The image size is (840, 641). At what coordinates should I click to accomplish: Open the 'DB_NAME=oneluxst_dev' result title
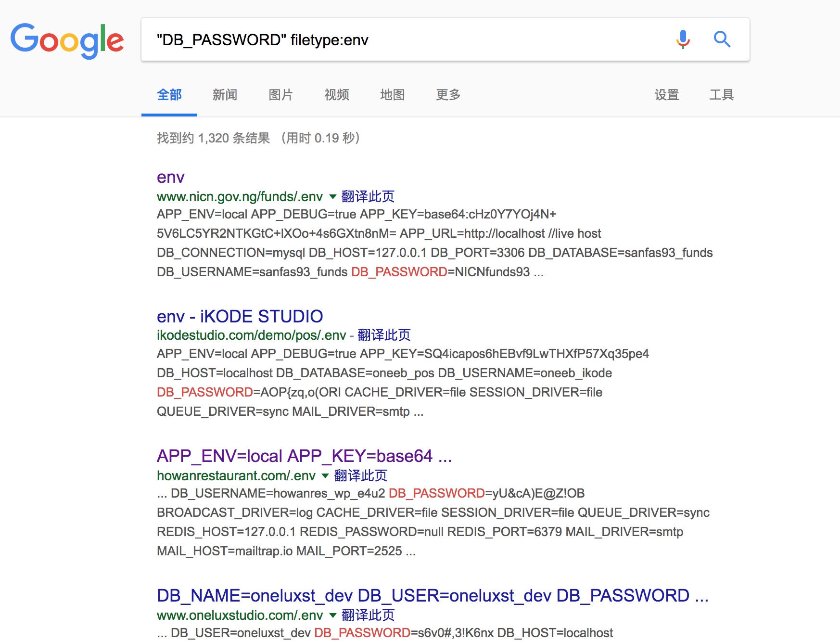pos(432,595)
